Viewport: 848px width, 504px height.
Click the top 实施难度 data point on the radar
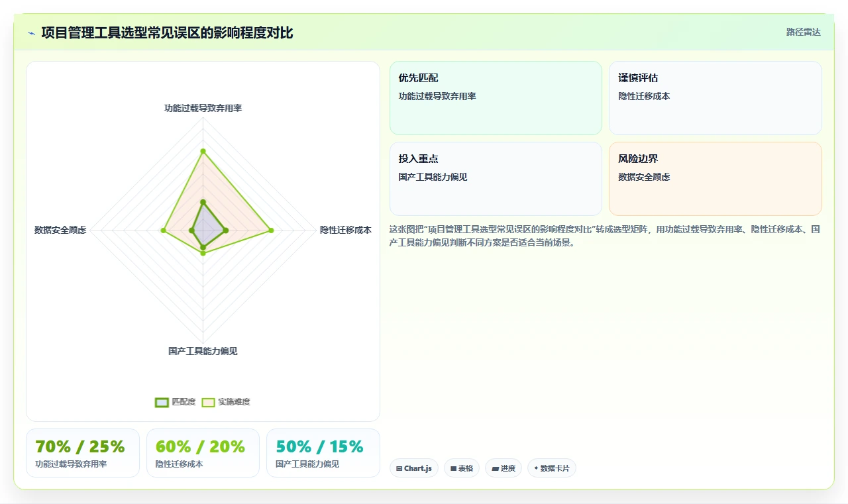tap(203, 151)
